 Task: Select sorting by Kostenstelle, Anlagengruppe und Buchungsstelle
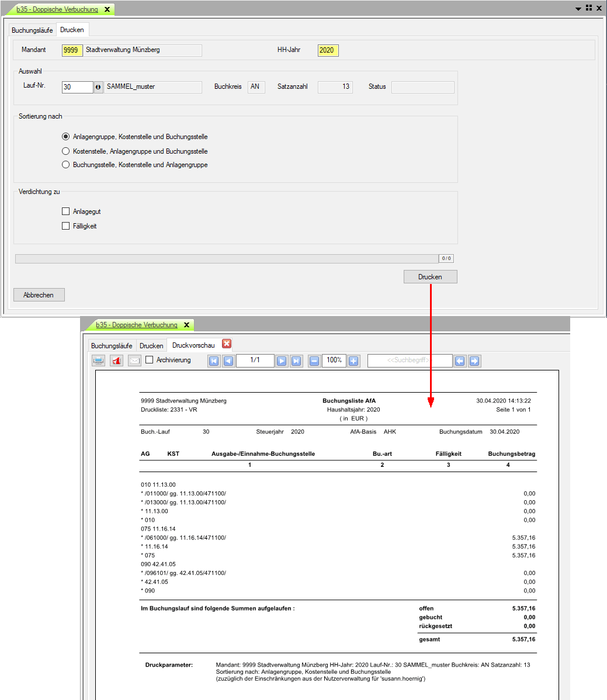[x=66, y=151]
